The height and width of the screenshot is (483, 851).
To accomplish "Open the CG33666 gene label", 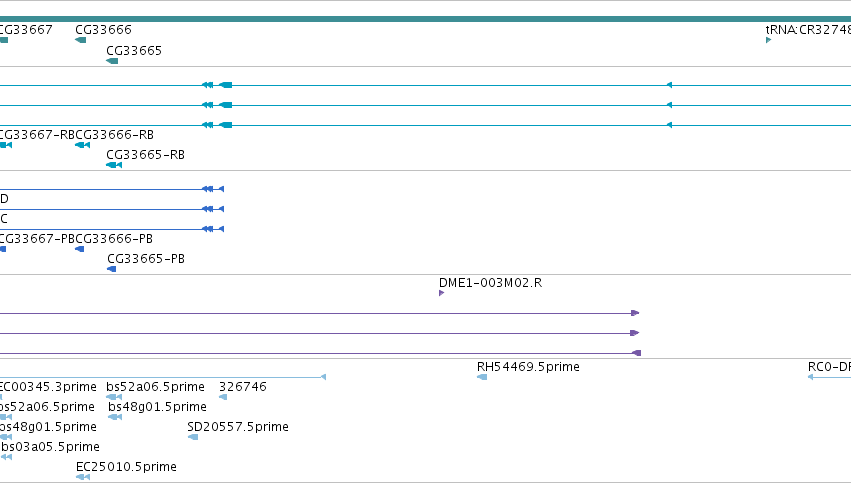I will pyautogui.click(x=103, y=29).
